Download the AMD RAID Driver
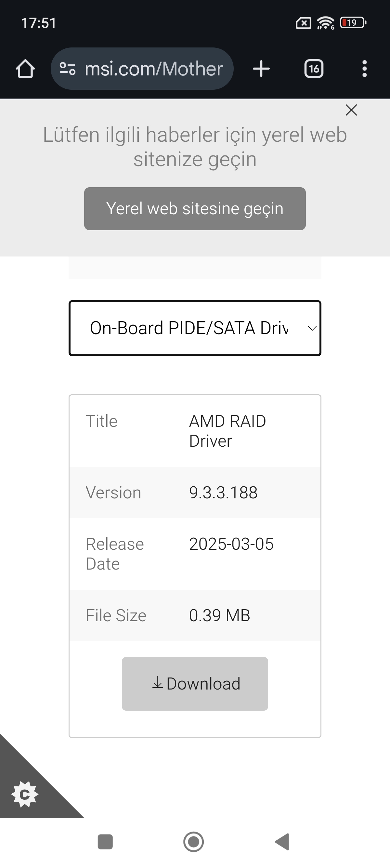This screenshot has height=868, width=390. [195, 684]
